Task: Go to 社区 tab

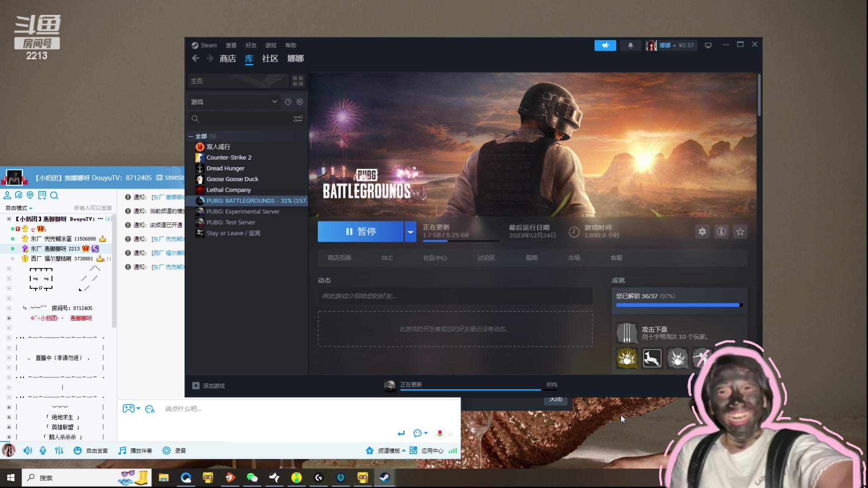Action: click(270, 58)
